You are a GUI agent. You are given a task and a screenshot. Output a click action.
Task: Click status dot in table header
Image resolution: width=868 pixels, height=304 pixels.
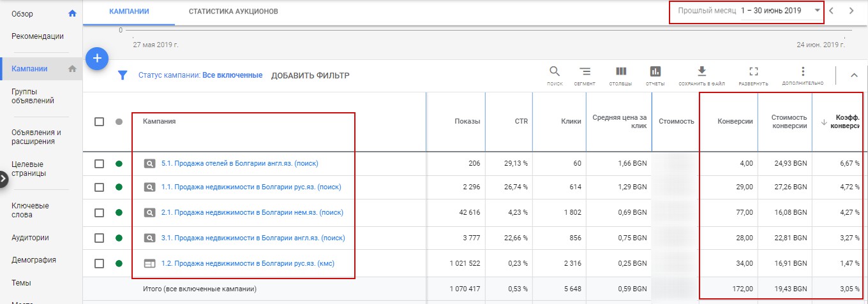pos(119,122)
